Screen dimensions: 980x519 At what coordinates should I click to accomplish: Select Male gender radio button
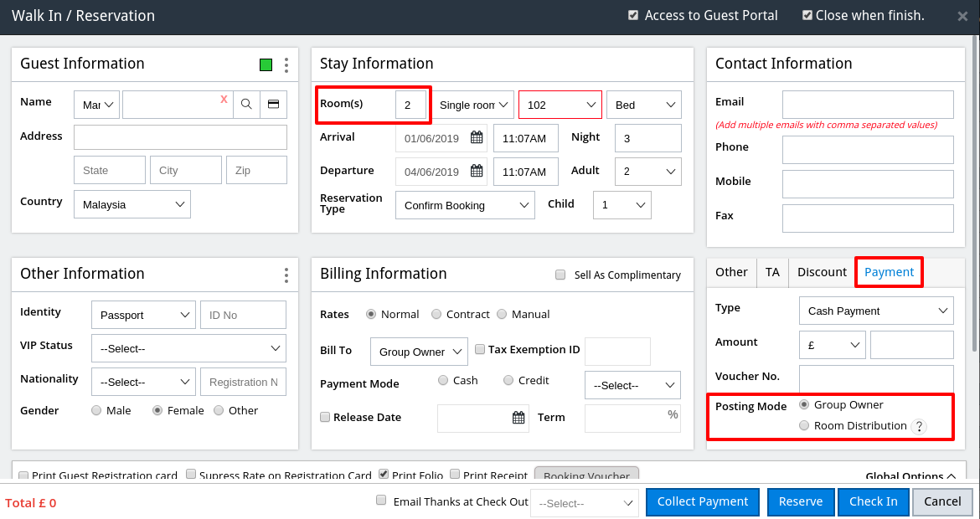click(96, 410)
